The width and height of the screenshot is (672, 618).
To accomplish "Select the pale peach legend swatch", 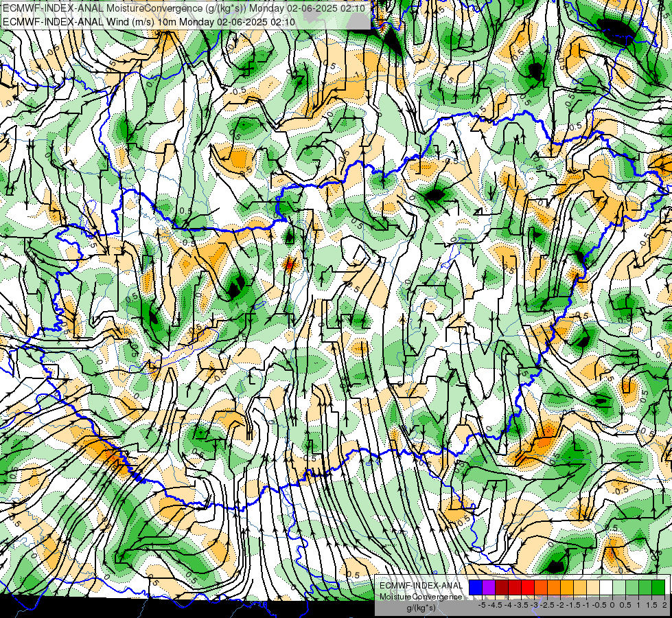I will (593, 587).
